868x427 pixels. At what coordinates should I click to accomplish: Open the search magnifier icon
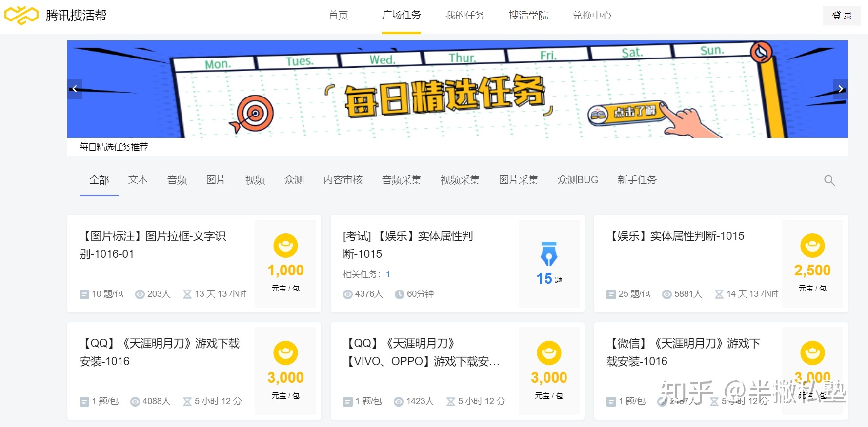pos(829,180)
